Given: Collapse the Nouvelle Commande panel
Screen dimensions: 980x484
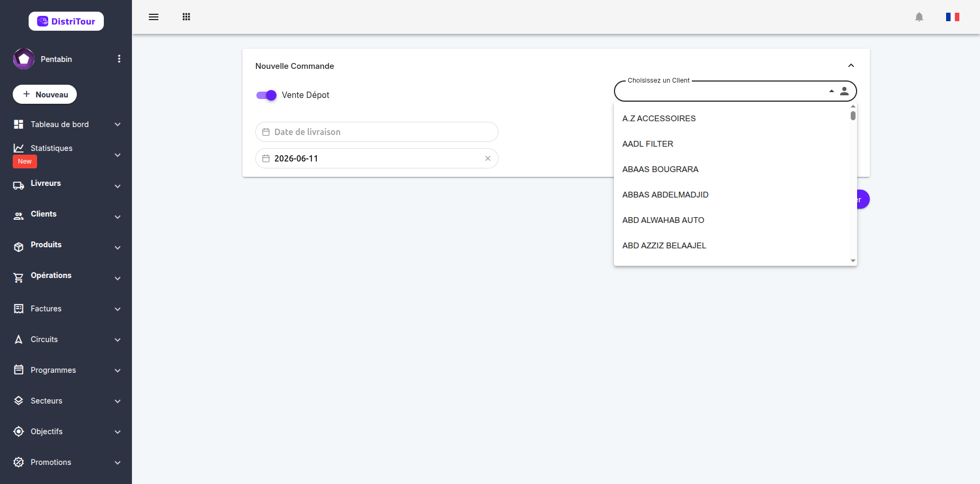Looking at the screenshot, I should pyautogui.click(x=851, y=66).
